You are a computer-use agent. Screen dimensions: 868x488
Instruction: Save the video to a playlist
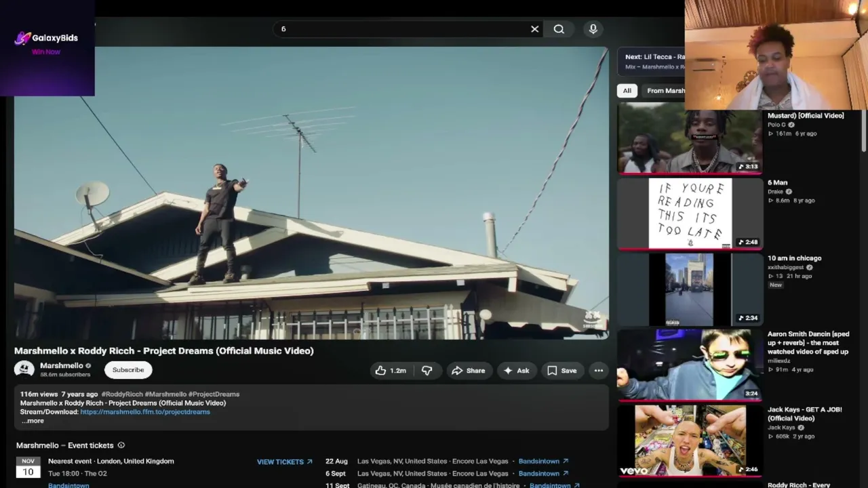(x=562, y=371)
